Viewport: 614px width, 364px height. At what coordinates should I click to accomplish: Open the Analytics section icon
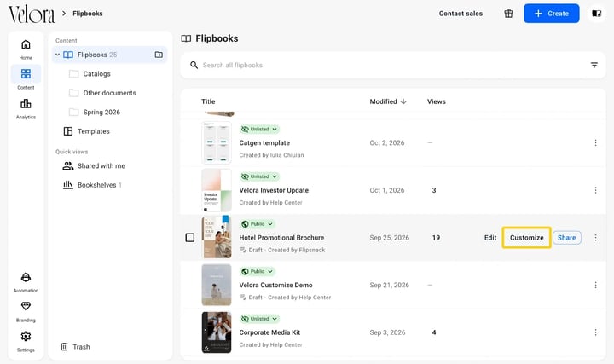[26, 104]
